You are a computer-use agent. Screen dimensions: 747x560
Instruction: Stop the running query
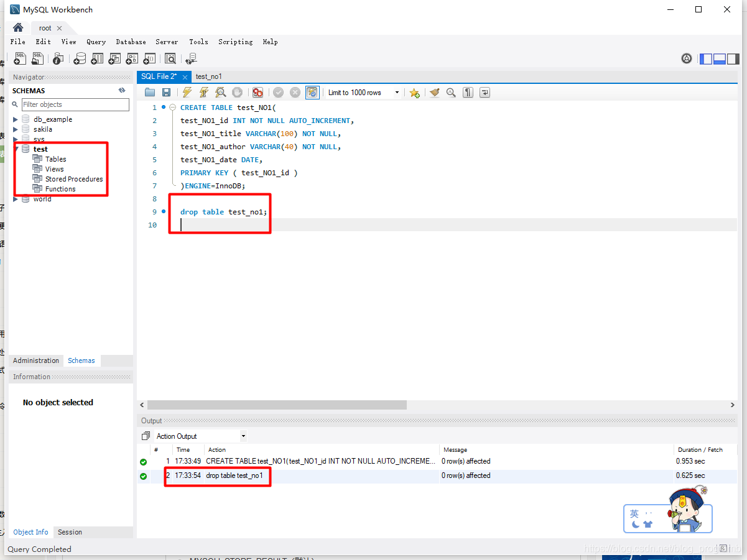coord(237,93)
